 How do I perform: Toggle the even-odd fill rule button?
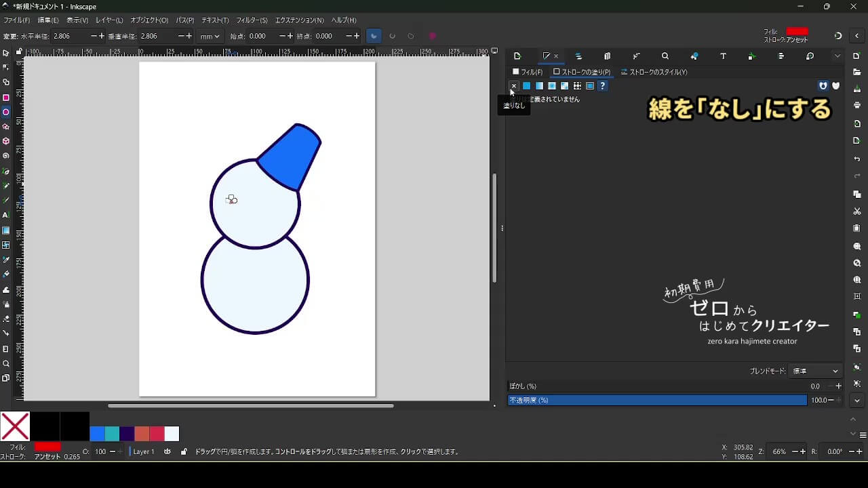tap(823, 86)
